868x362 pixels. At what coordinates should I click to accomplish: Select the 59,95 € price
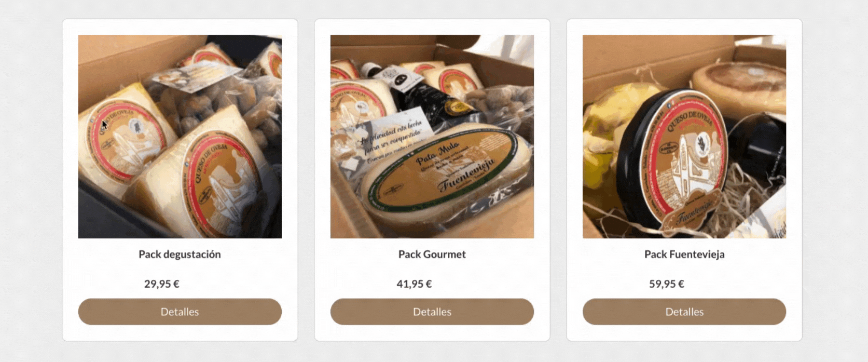coord(667,284)
